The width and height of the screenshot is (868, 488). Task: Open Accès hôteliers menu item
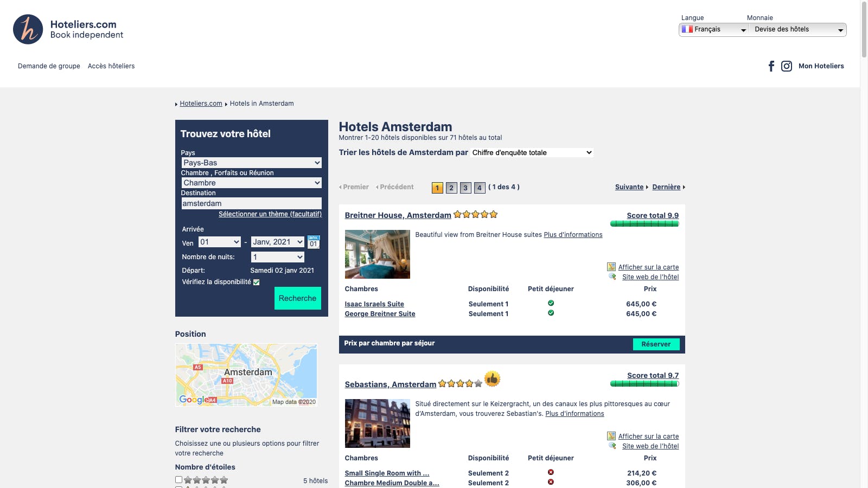coord(111,66)
